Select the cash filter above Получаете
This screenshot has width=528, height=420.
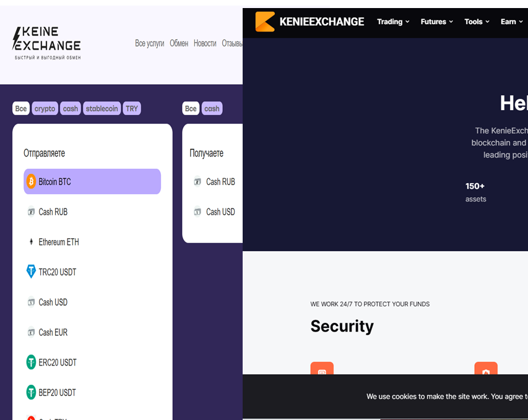[212, 108]
